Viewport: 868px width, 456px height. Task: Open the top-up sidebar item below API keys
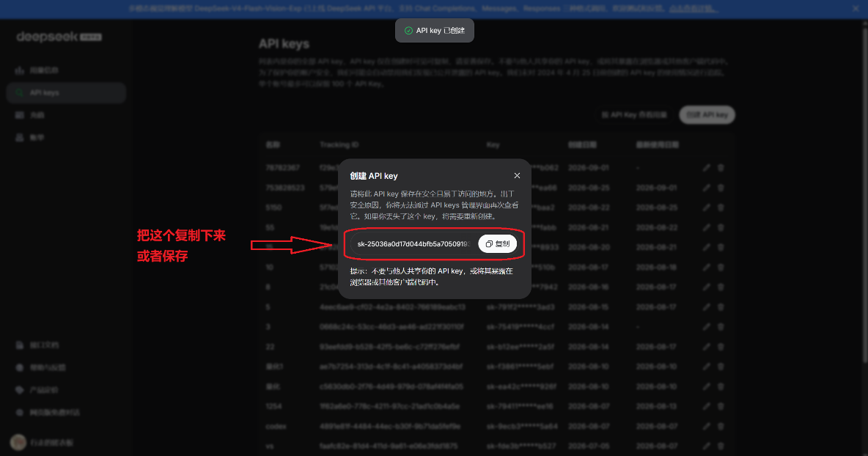click(x=66, y=115)
